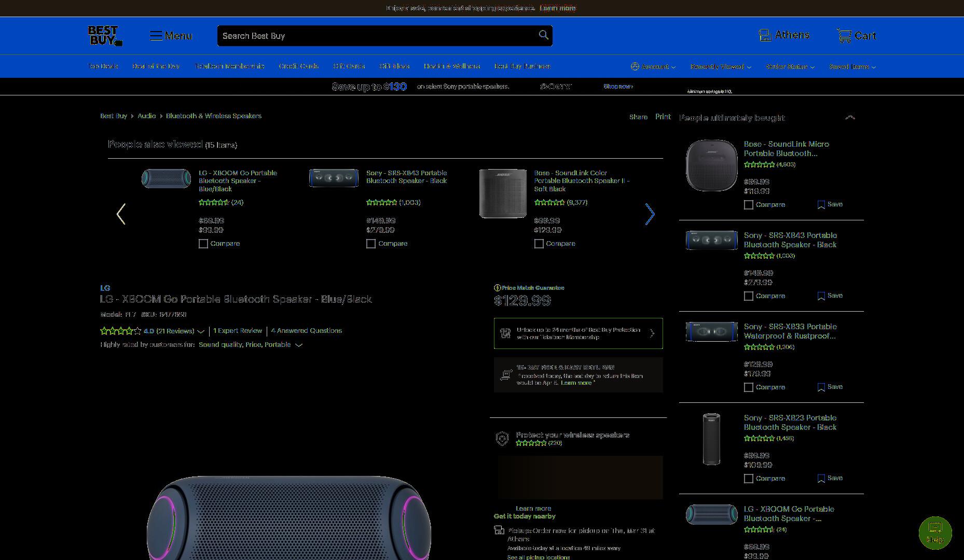Click the free returns icon
The width and height of the screenshot is (964, 560).
click(x=506, y=374)
